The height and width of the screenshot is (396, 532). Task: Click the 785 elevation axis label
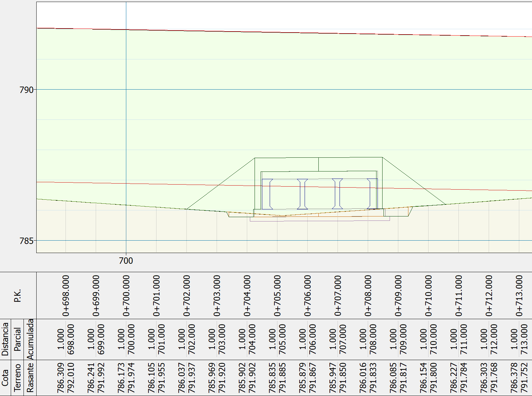point(27,241)
